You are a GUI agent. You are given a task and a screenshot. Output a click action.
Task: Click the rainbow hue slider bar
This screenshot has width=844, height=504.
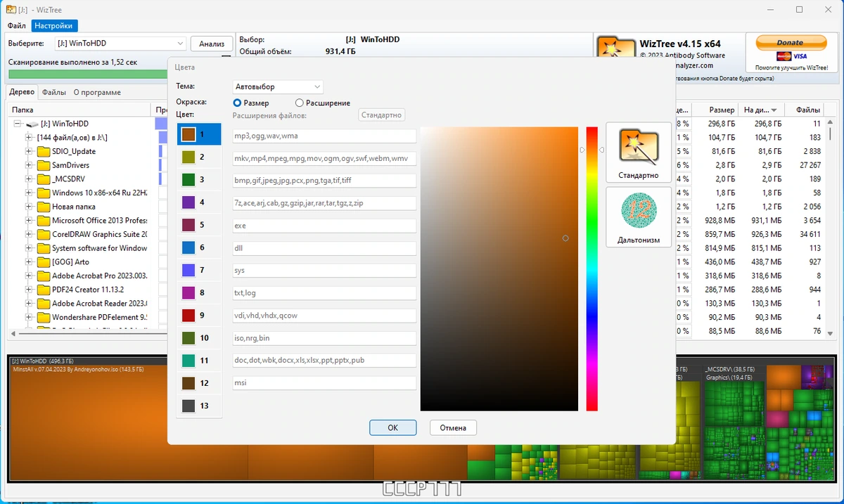point(592,269)
